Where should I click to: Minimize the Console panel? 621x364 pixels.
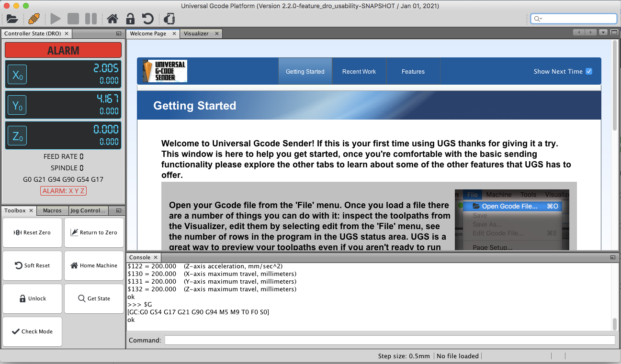[x=613, y=257]
